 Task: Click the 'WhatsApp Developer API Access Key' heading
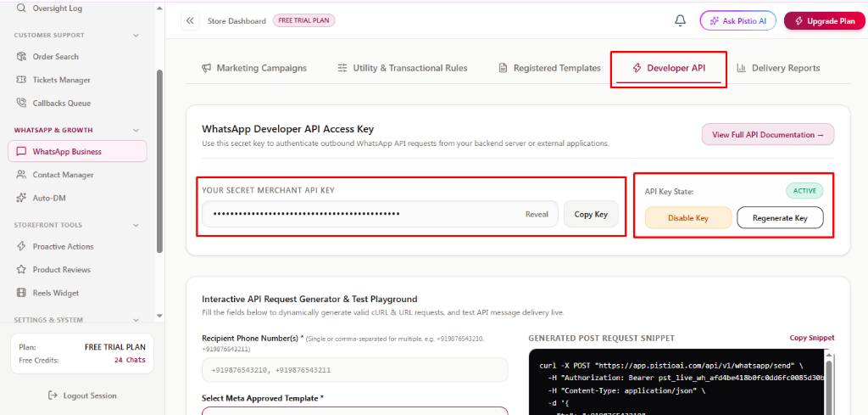(288, 129)
